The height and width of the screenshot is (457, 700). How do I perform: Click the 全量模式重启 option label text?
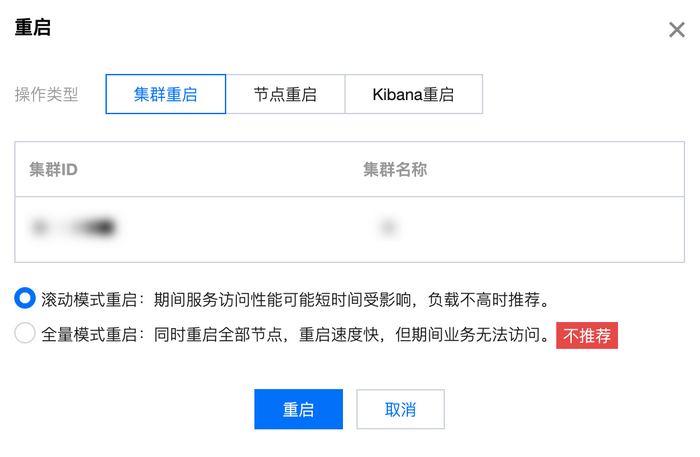91,335
